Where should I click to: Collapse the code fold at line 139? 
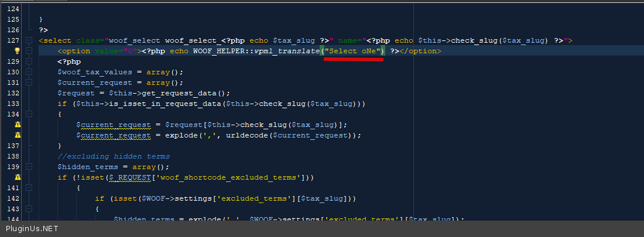point(29,167)
